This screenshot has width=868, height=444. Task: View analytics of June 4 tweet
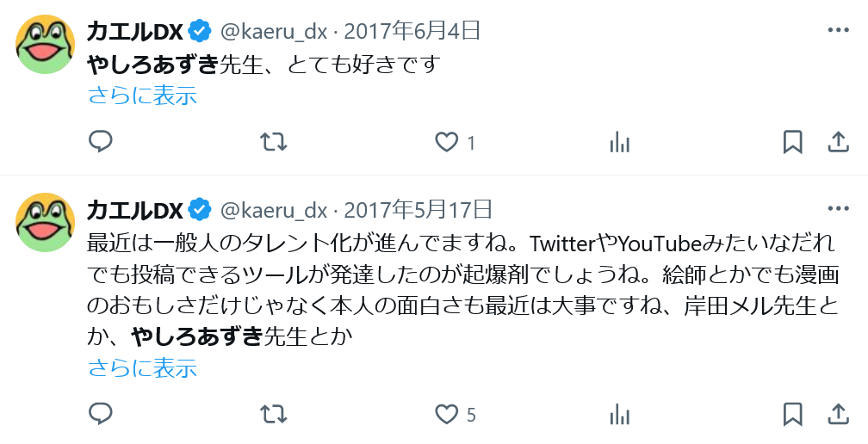(619, 143)
